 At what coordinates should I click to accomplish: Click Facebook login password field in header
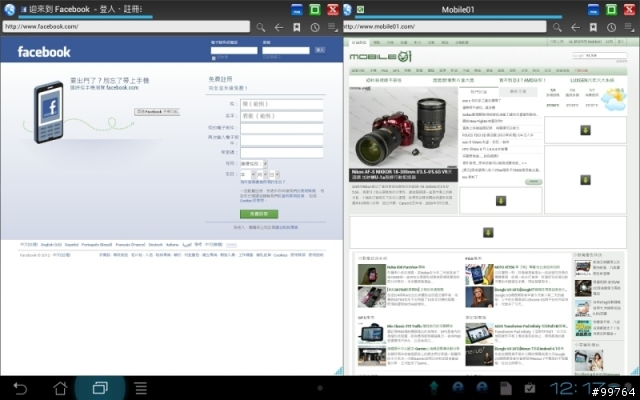[x=286, y=50]
